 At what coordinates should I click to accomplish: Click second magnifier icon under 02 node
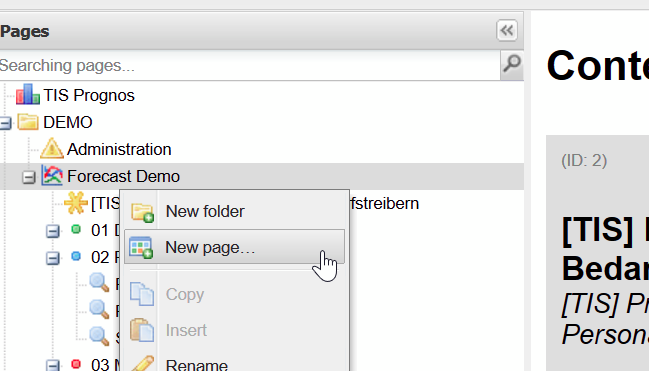pyautogui.click(x=99, y=309)
